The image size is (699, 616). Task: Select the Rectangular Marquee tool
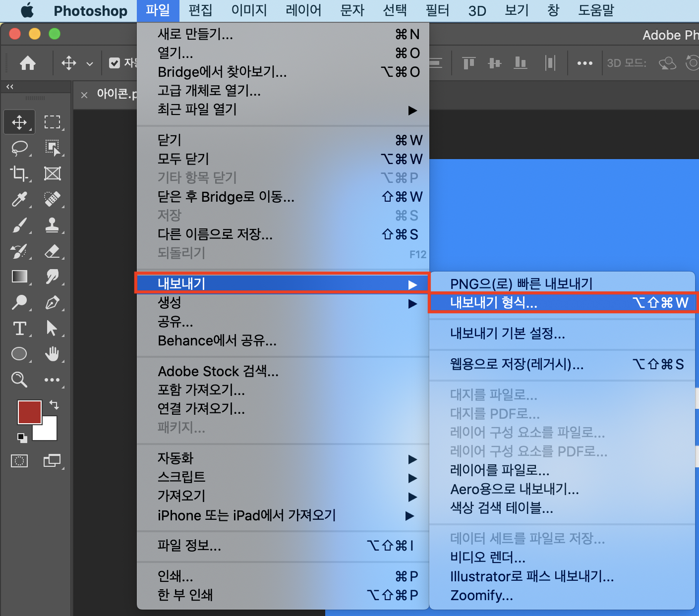(x=52, y=122)
